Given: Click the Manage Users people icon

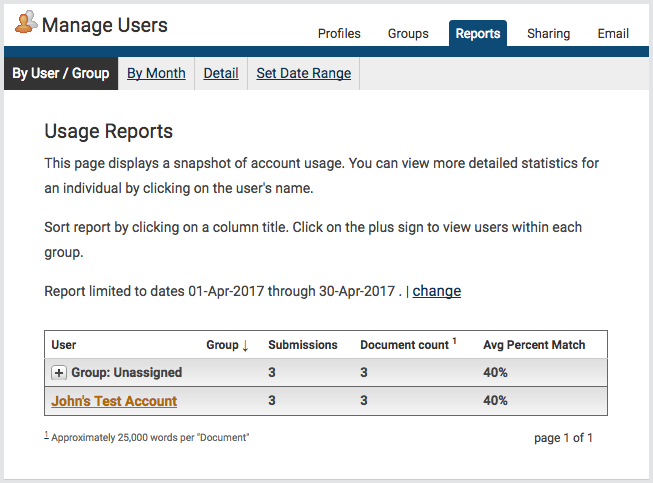Looking at the screenshot, I should [26, 22].
